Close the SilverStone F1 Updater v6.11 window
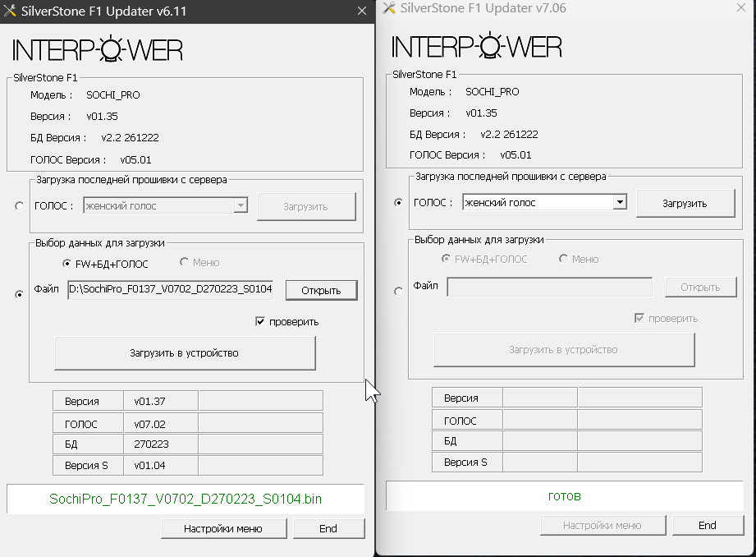This screenshot has width=756, height=557. [361, 11]
